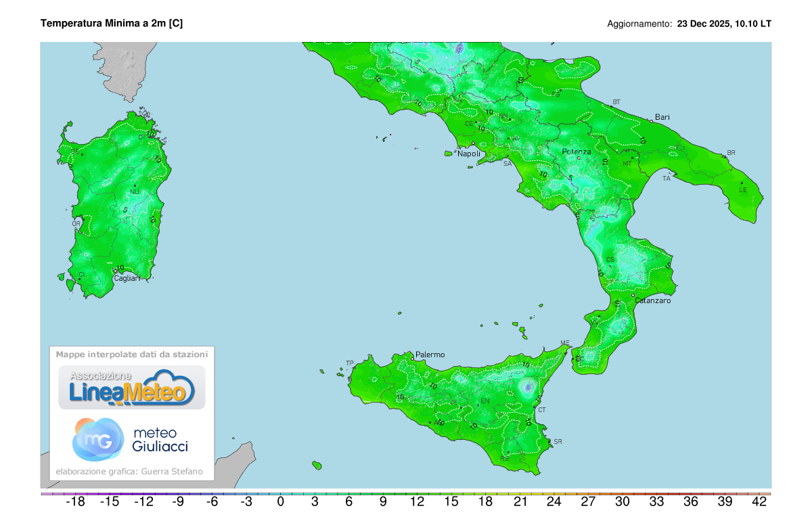Viewport: 812px width, 521px height.
Task: Click the Mappe interpolate dati da stazioni caption
Action: click(132, 354)
